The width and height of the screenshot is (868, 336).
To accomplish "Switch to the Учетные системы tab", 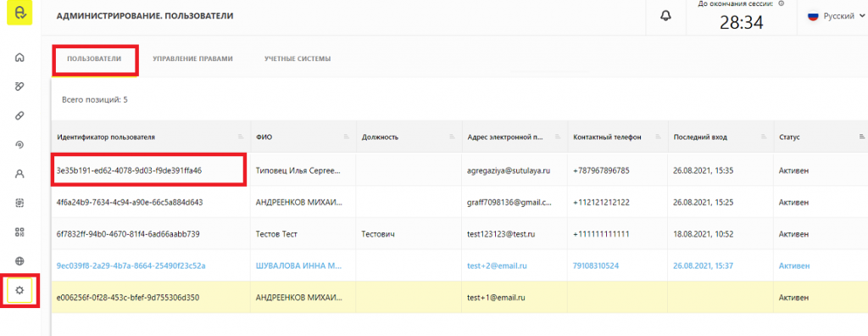I will [298, 59].
